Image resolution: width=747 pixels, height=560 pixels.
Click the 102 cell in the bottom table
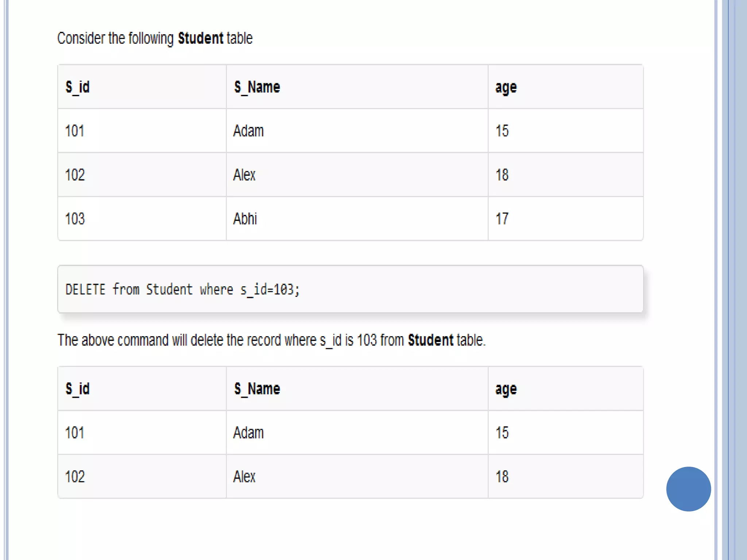pos(75,477)
